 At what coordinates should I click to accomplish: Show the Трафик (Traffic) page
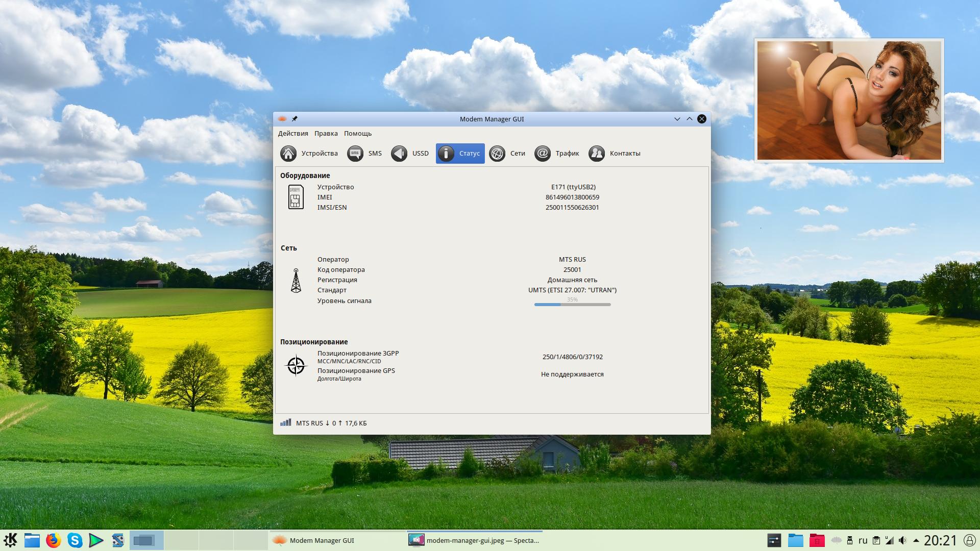pos(557,154)
